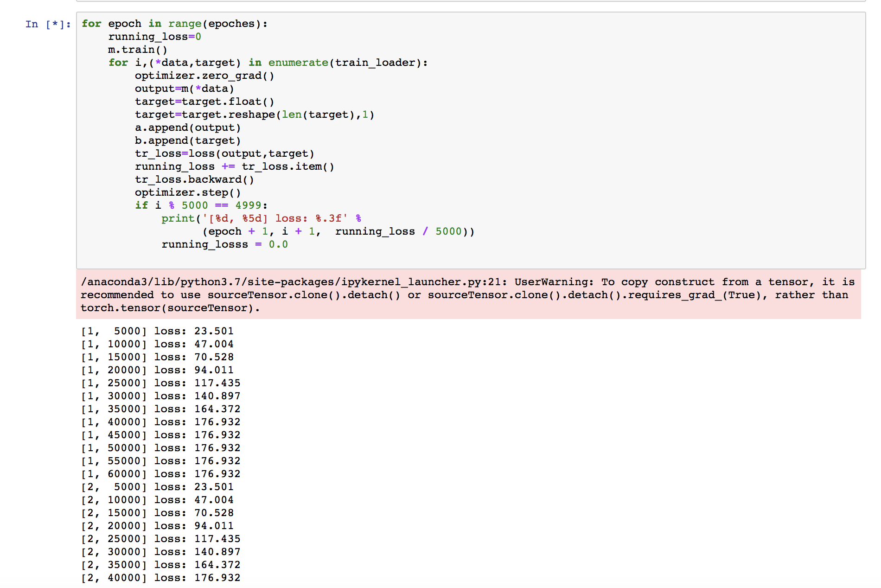Place cursor on a.append(output) line

[x=188, y=128]
